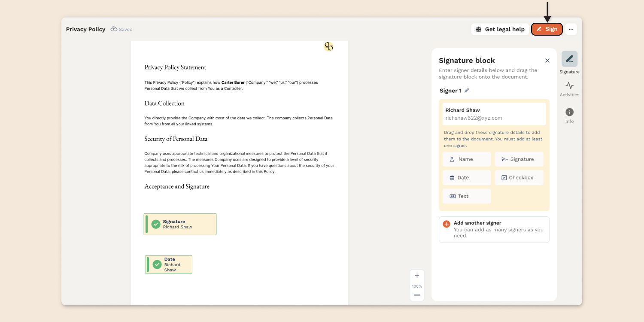The width and height of the screenshot is (644, 322).
Task: Open the three-dot options menu
Action: point(571,29)
